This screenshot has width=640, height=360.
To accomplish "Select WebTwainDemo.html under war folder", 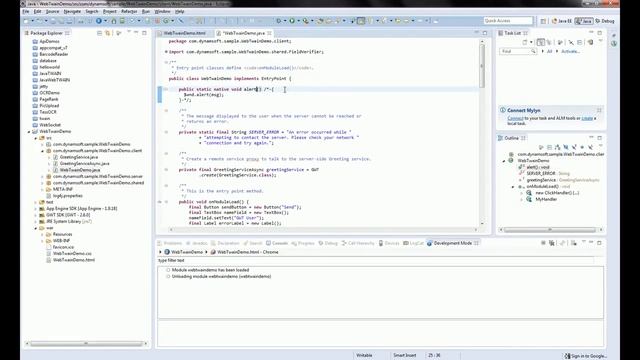I will pos(73,260).
